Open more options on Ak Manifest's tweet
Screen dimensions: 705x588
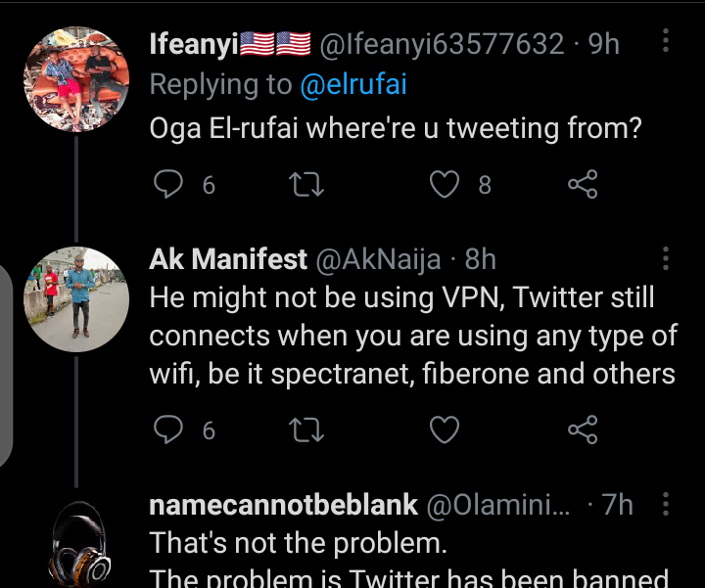tap(666, 259)
